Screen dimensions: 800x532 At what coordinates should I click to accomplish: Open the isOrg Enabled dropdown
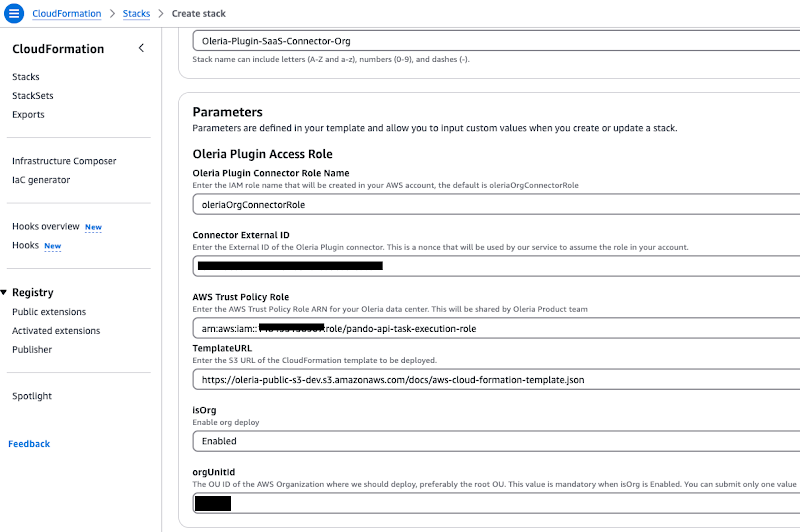pyautogui.click(x=496, y=441)
